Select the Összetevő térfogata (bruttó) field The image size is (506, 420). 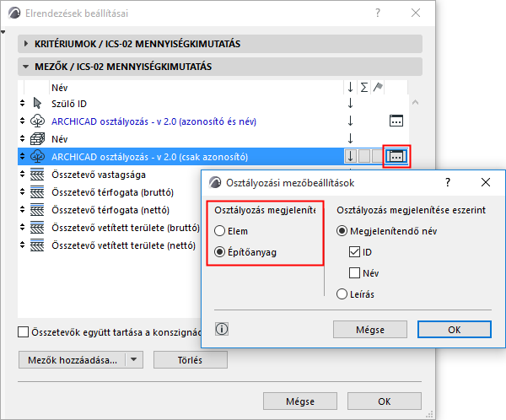click(113, 192)
